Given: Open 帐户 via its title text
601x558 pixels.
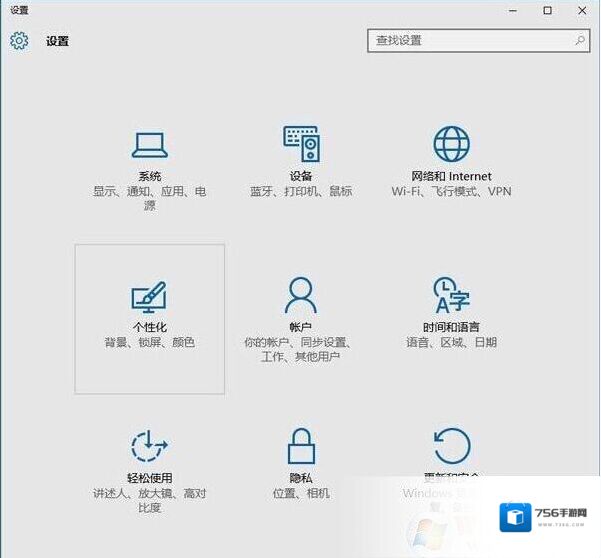Looking at the screenshot, I should pos(300,328).
